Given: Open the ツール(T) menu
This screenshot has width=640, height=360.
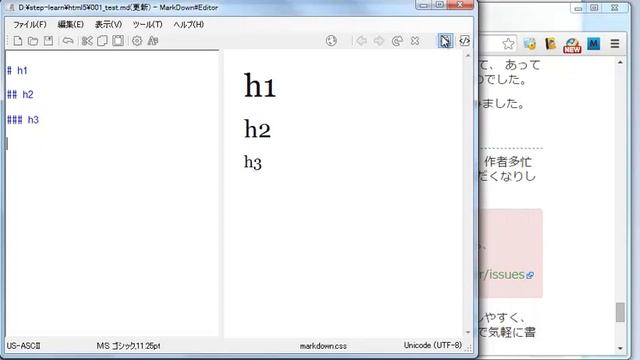Looking at the screenshot, I should coord(147,24).
